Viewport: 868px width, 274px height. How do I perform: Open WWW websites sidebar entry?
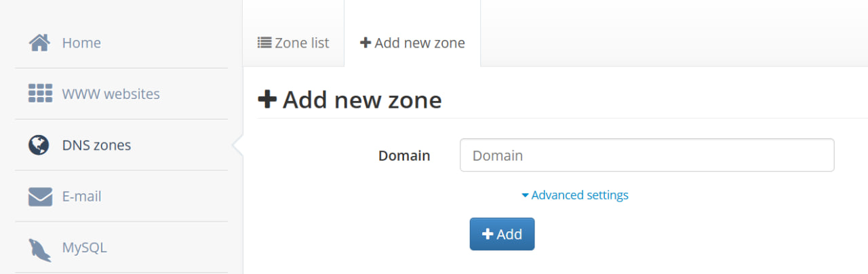pos(111,94)
